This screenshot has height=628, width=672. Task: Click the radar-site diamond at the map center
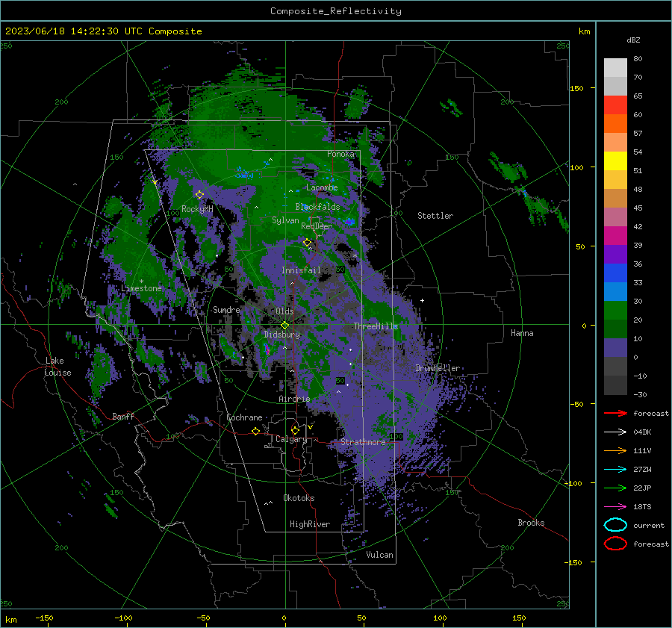[x=284, y=326]
